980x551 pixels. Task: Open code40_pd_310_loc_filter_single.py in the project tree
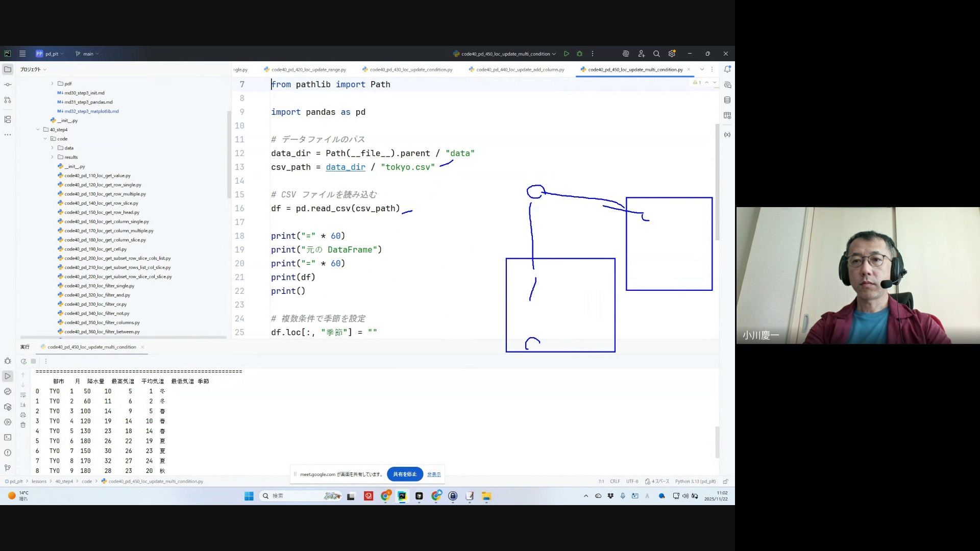pyautogui.click(x=99, y=286)
